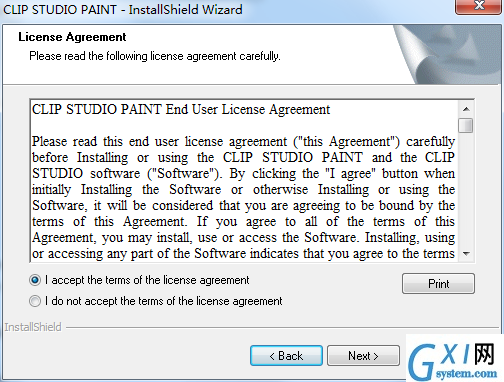Select the accept license terms radio button

35,280
